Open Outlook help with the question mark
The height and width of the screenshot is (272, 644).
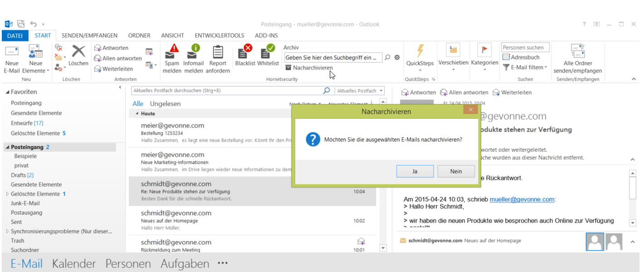pyautogui.click(x=584, y=24)
